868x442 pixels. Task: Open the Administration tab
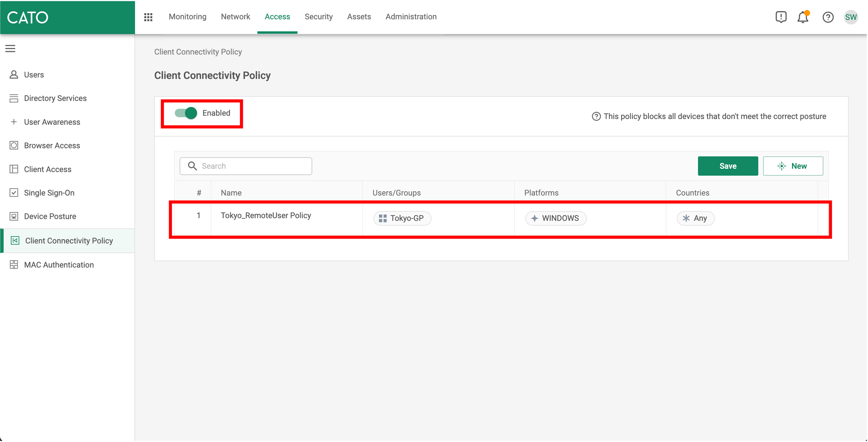click(x=411, y=16)
